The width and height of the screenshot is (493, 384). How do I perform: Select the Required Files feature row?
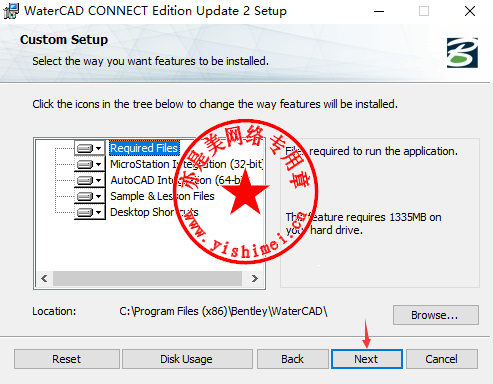pyautogui.click(x=144, y=148)
